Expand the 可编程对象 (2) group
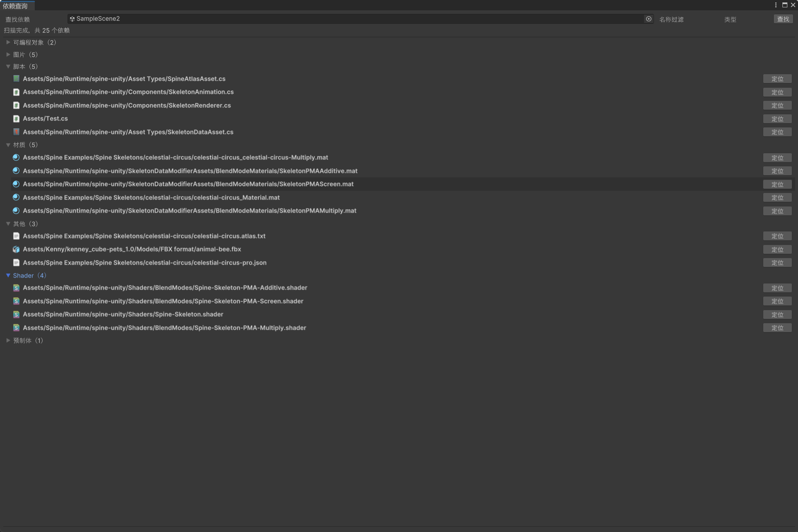This screenshot has width=798, height=532. (8, 42)
